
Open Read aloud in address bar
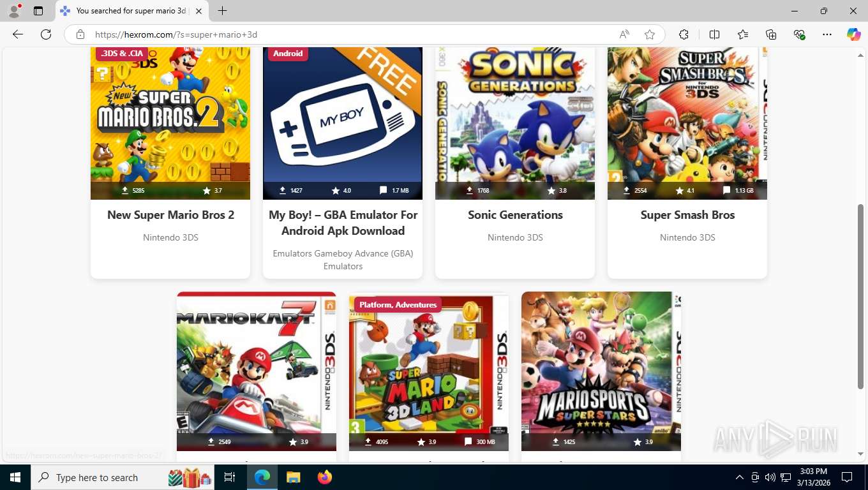(624, 34)
